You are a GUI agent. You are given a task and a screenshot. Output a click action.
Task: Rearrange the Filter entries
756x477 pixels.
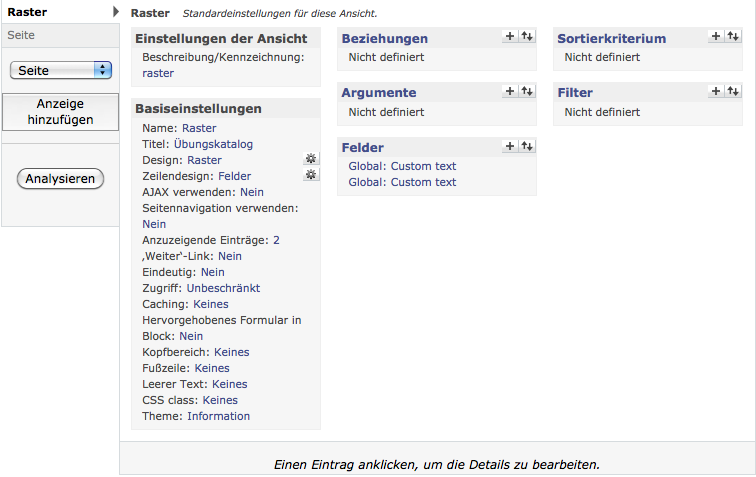[x=733, y=91]
